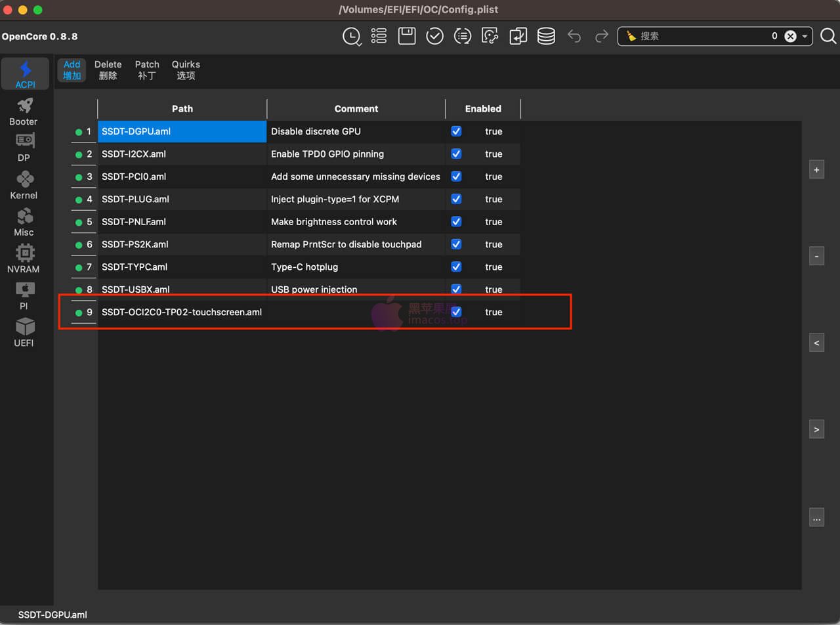Toggle Enabled checkbox for SSDT-USBX.aml
The width and height of the screenshot is (840, 625).
[x=456, y=289]
